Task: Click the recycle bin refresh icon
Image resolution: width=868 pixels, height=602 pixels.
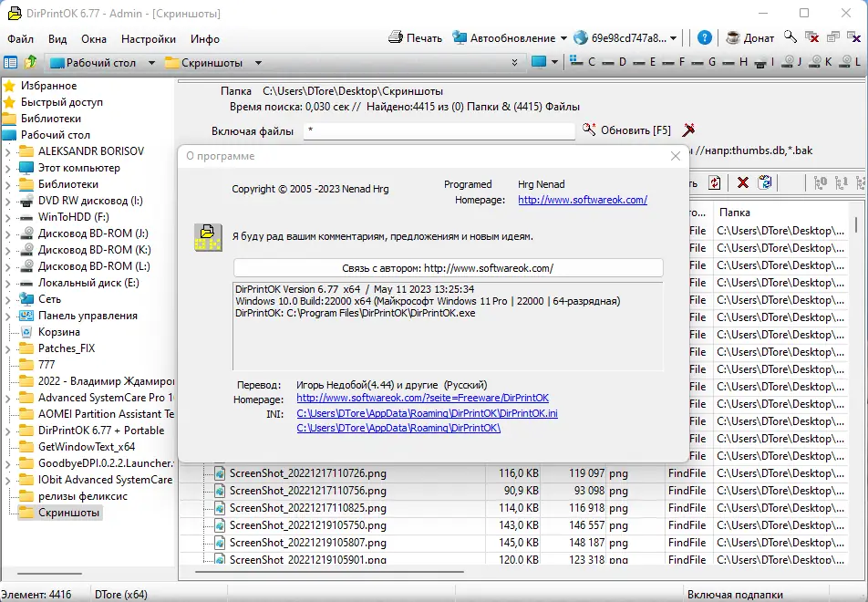Action: [765, 182]
